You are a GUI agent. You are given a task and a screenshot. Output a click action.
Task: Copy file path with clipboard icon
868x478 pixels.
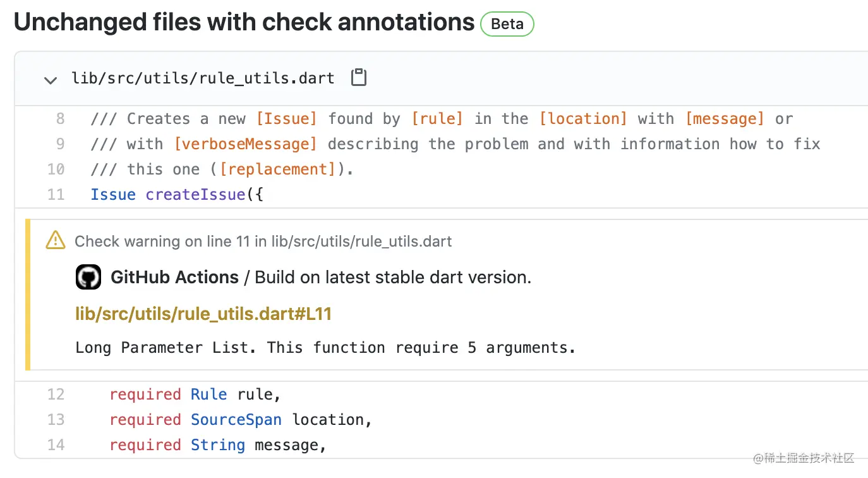pos(359,78)
